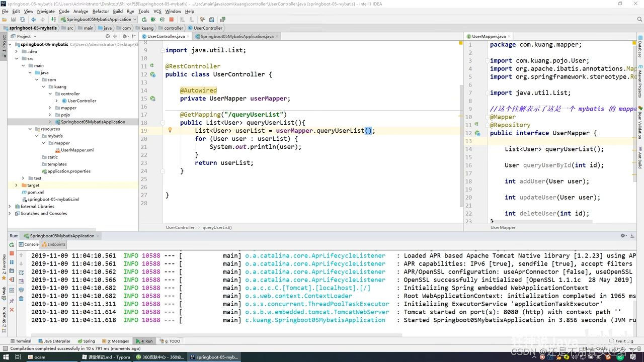644x362 pixels.
Task: Navigate back with the blue arrow
Action: tap(33, 19)
